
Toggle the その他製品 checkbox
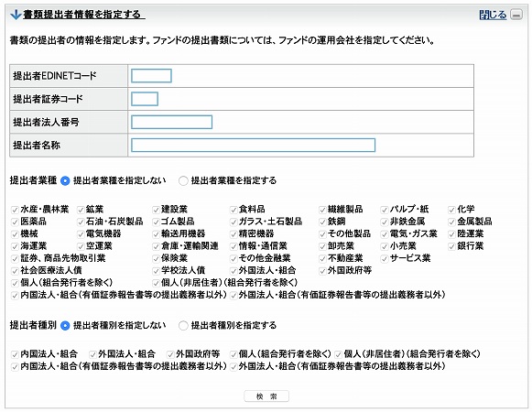click(322, 234)
